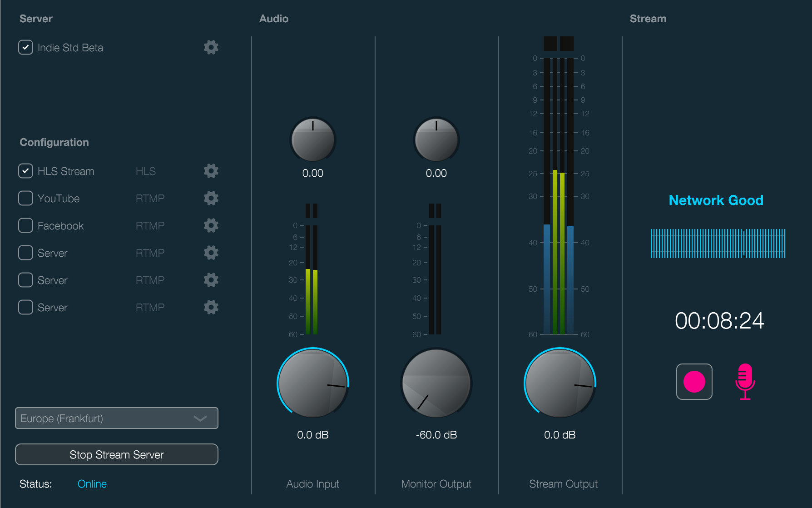This screenshot has width=812, height=508.
Task: Click the YouTube row label
Action: (x=59, y=199)
